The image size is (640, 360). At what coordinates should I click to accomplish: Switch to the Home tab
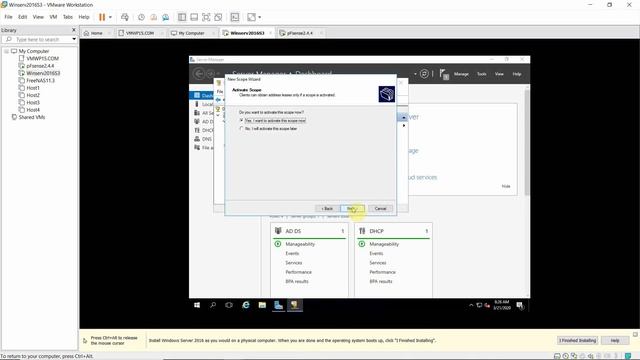tap(96, 33)
